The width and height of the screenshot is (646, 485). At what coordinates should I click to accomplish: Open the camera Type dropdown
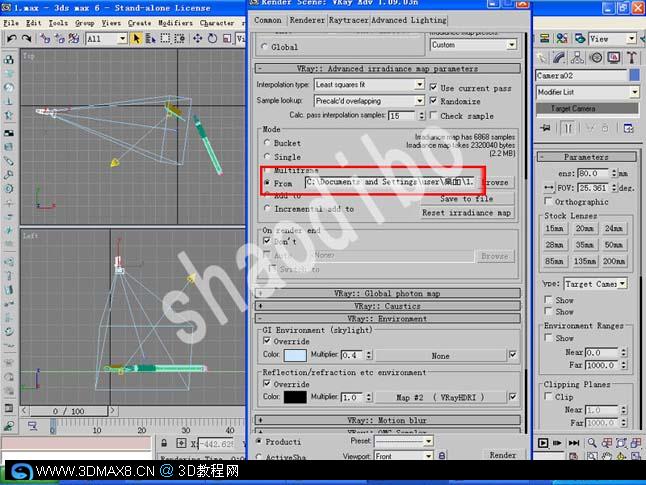coord(595,284)
